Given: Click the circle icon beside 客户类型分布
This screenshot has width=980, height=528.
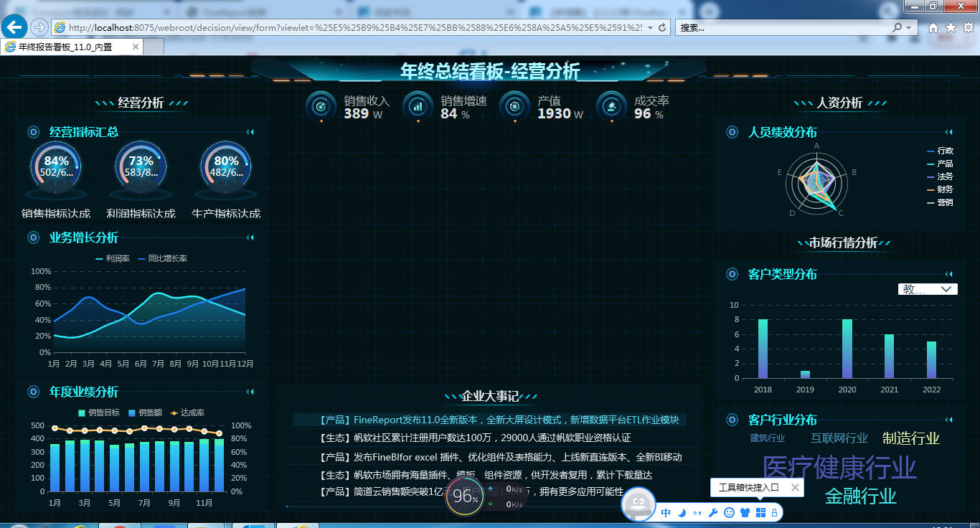Looking at the screenshot, I should [x=732, y=274].
